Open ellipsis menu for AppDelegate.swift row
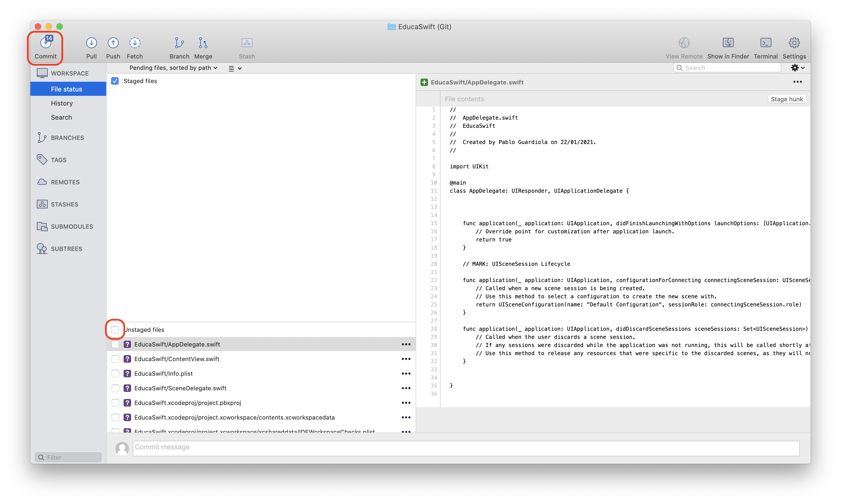This screenshot has height=504, width=841. coord(406,344)
